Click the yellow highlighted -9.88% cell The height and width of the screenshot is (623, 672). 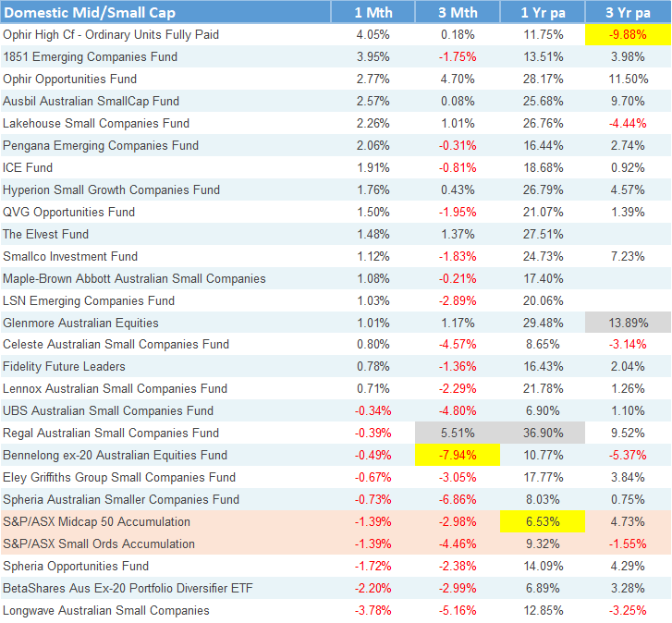coord(628,35)
